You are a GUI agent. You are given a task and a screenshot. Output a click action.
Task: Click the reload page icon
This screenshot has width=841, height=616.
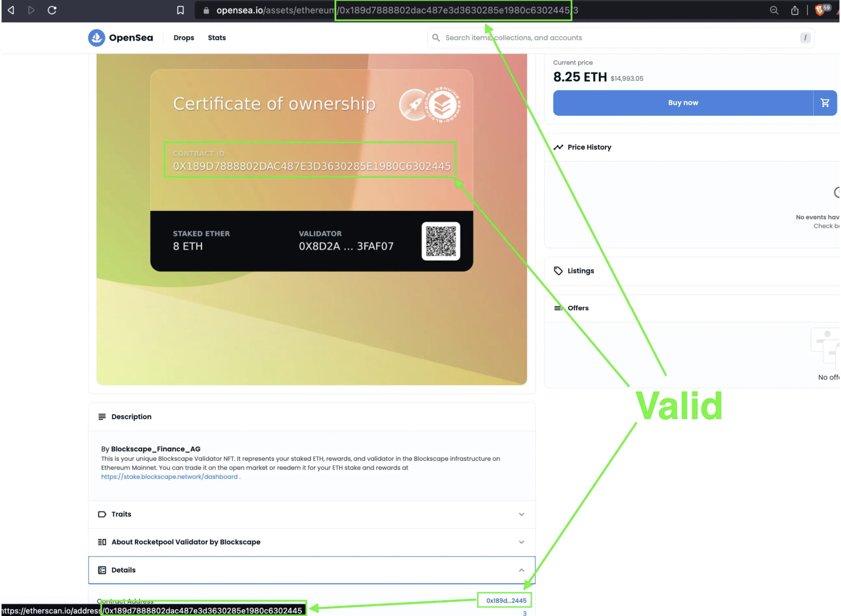click(x=52, y=10)
